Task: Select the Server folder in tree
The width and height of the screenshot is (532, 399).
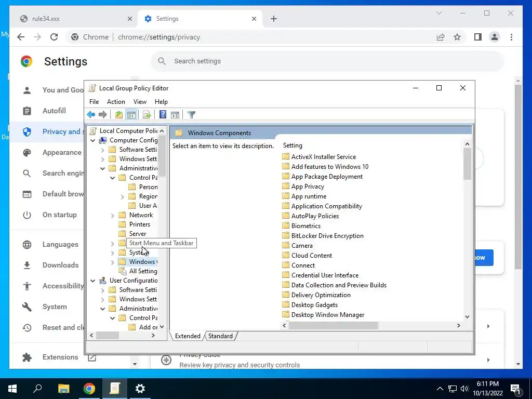Action: pyautogui.click(x=137, y=234)
